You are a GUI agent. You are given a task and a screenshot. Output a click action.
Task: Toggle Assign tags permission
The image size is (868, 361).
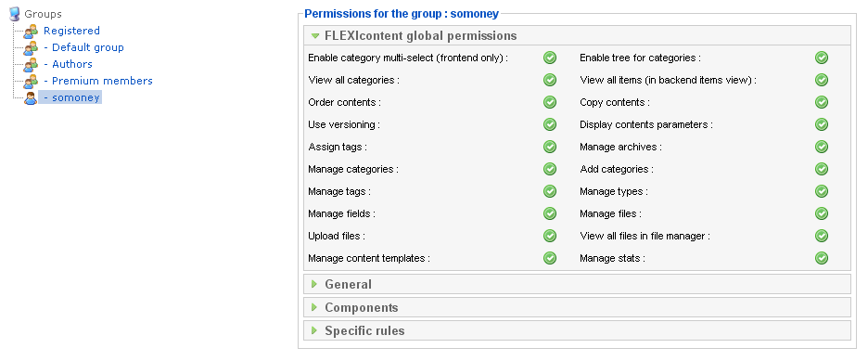(x=550, y=147)
